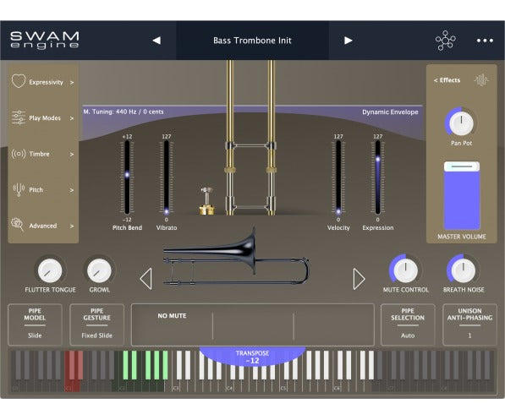Click the Transpose -12 control
The height and width of the screenshot is (420, 505).
pyautogui.click(x=252, y=357)
